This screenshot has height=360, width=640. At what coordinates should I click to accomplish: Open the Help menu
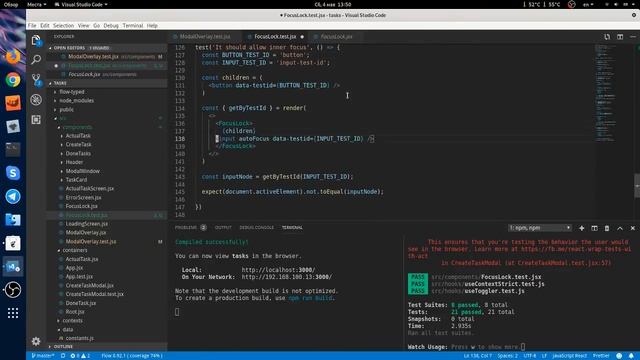click(152, 25)
